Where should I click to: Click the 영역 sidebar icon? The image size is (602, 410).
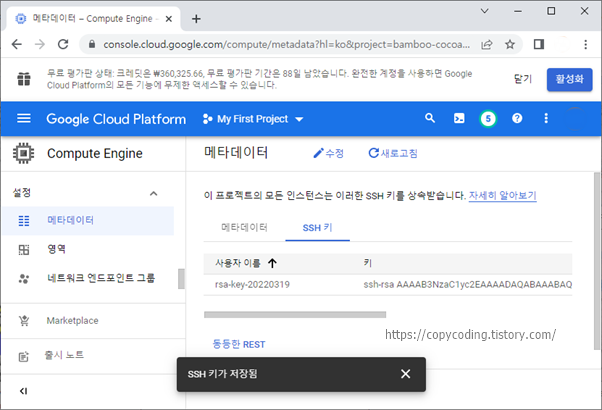pyautogui.click(x=24, y=250)
